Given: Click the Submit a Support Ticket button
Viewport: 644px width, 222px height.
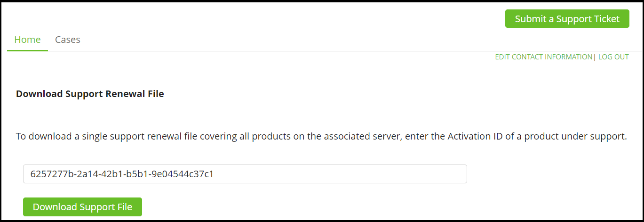Looking at the screenshot, I should (567, 19).
